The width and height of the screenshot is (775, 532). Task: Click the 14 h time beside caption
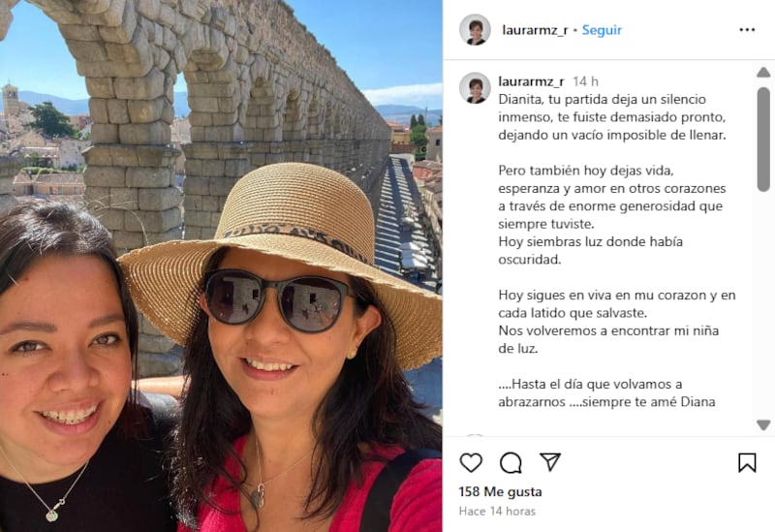pyautogui.click(x=586, y=81)
